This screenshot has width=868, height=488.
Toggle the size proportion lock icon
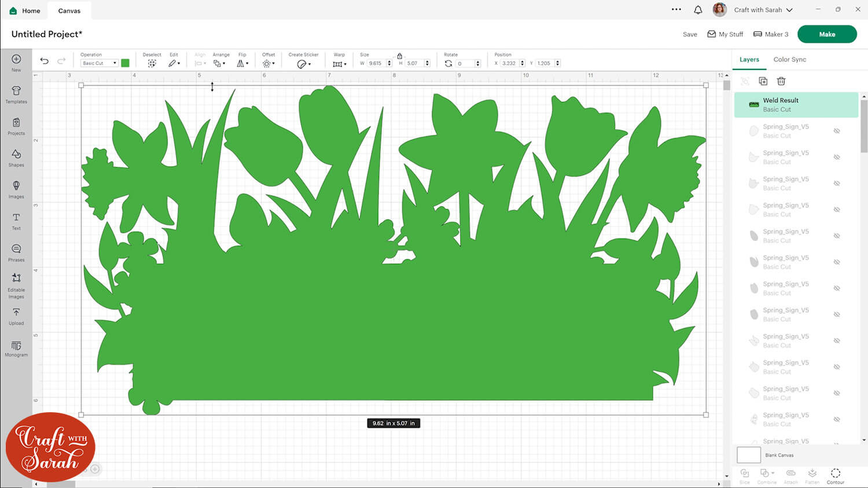point(400,54)
